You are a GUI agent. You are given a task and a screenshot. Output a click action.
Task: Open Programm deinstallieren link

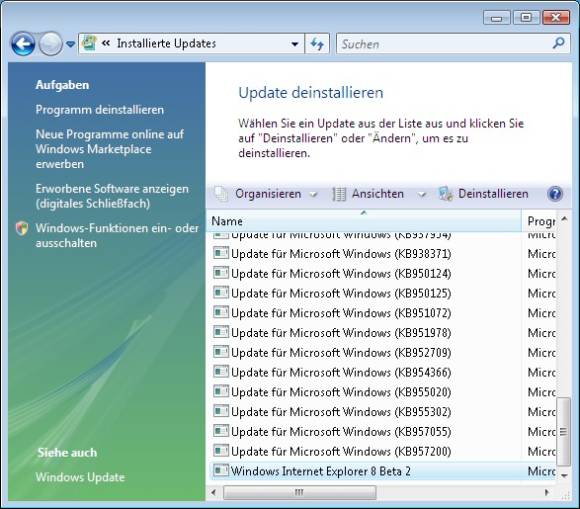[x=100, y=110]
